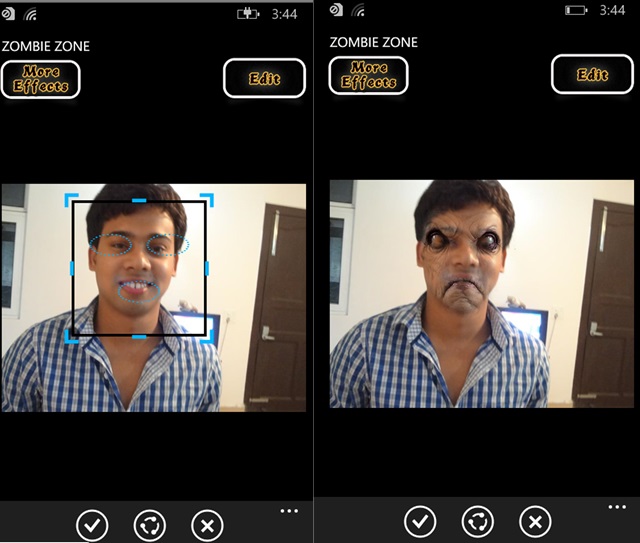
Task: Click top-left blue corner handle of face box
Action: (71, 200)
